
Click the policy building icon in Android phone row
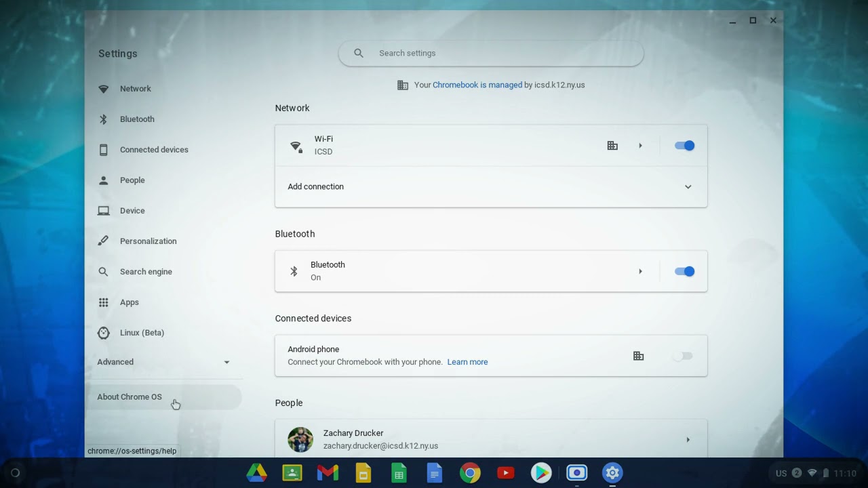638,356
